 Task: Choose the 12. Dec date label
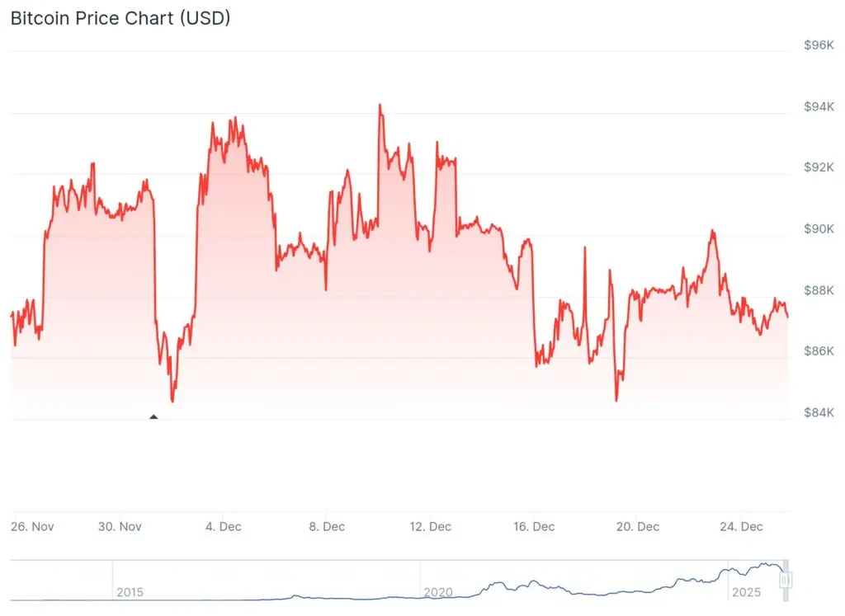point(431,526)
